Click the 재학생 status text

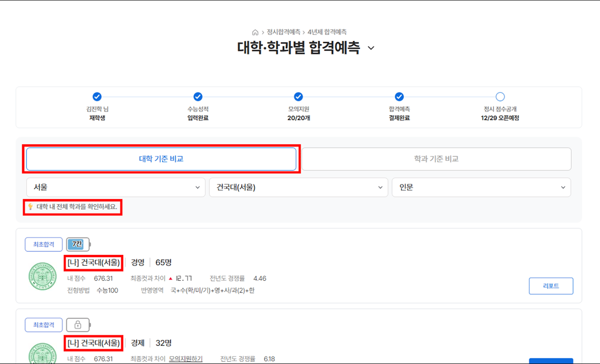tap(97, 118)
